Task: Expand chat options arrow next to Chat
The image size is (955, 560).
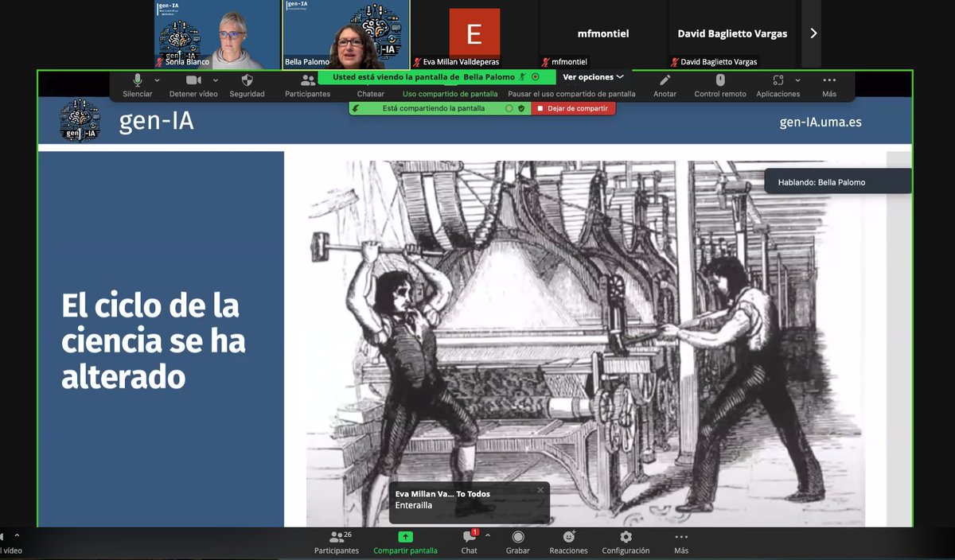Action: tap(488, 535)
